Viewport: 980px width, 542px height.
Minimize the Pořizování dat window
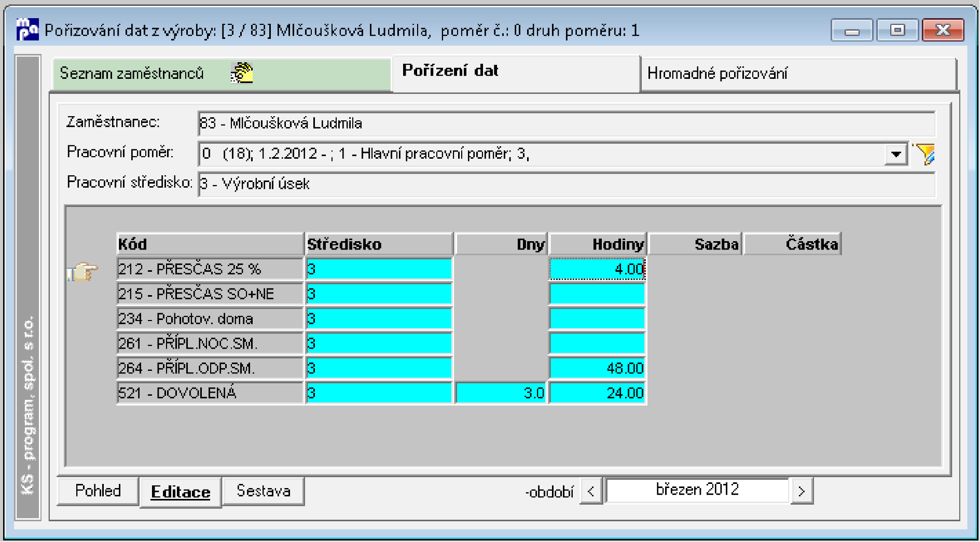click(x=852, y=31)
